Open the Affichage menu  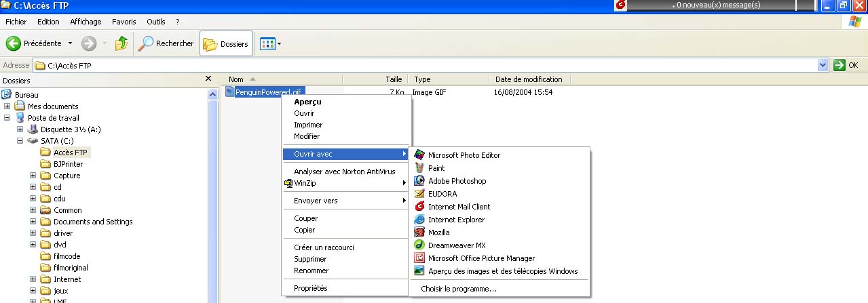point(86,22)
